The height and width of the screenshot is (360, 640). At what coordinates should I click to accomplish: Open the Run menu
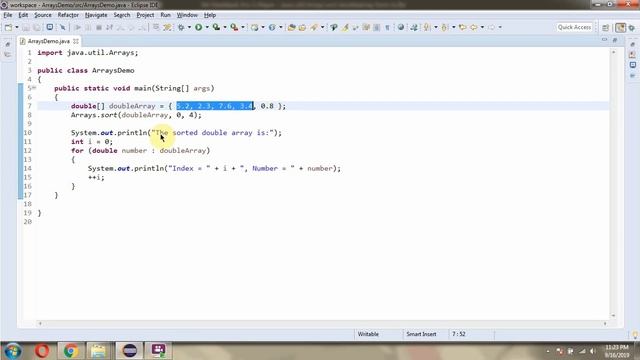(165, 15)
